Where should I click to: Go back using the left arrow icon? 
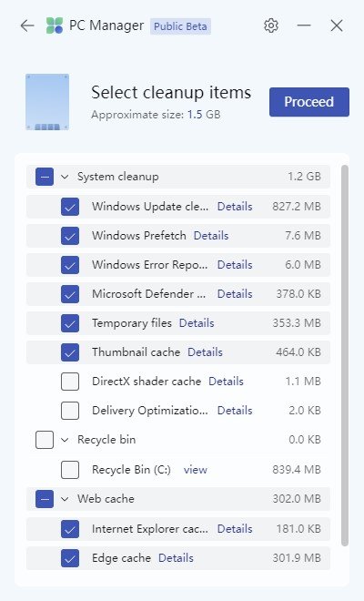27,25
